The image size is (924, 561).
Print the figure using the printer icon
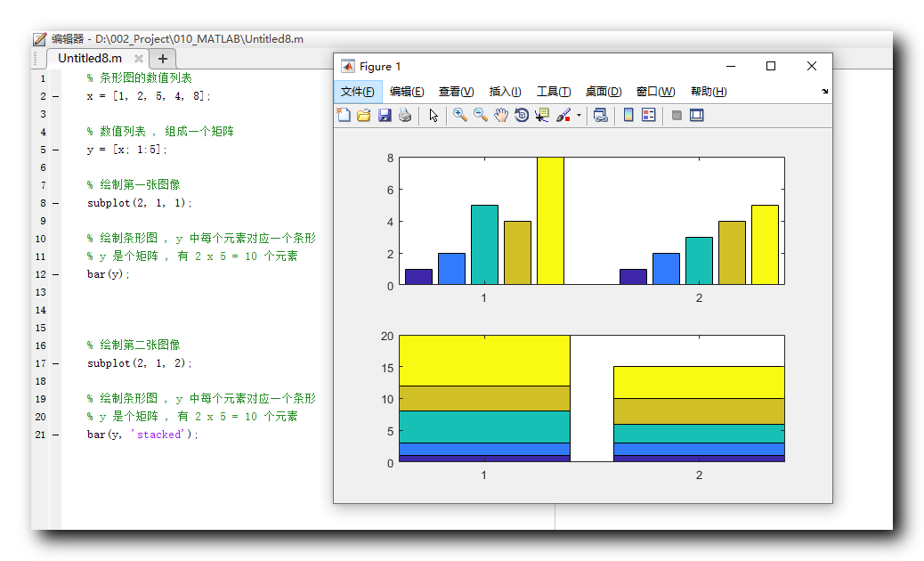pos(405,115)
